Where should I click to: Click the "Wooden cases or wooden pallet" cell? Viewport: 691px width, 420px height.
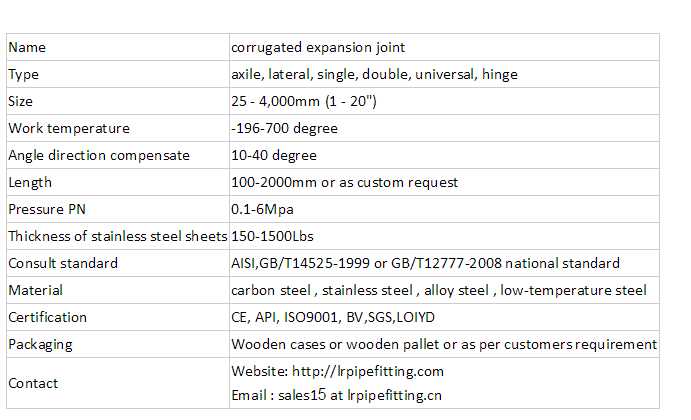pyautogui.click(x=444, y=345)
